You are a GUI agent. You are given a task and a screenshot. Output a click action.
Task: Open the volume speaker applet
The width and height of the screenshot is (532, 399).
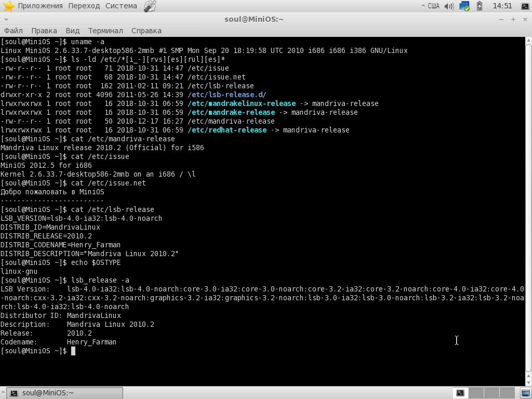coord(449,6)
